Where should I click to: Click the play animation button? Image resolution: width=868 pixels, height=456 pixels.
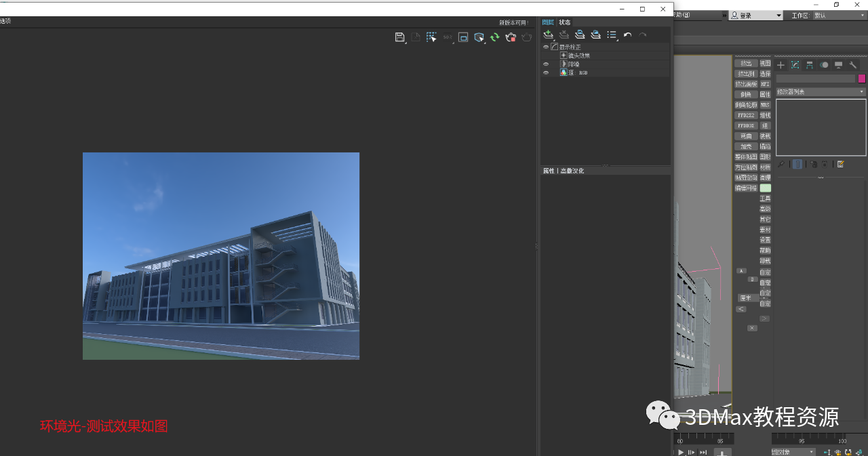[682, 452]
